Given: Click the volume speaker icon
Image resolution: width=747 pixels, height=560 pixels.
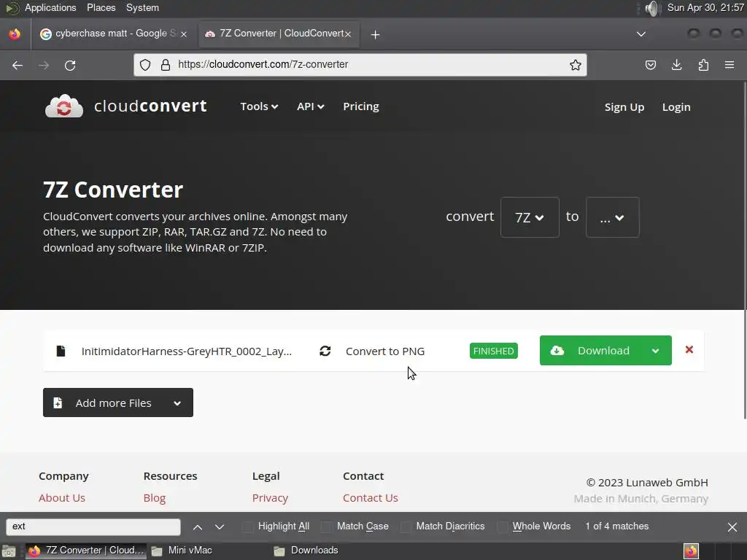Looking at the screenshot, I should 652,8.
